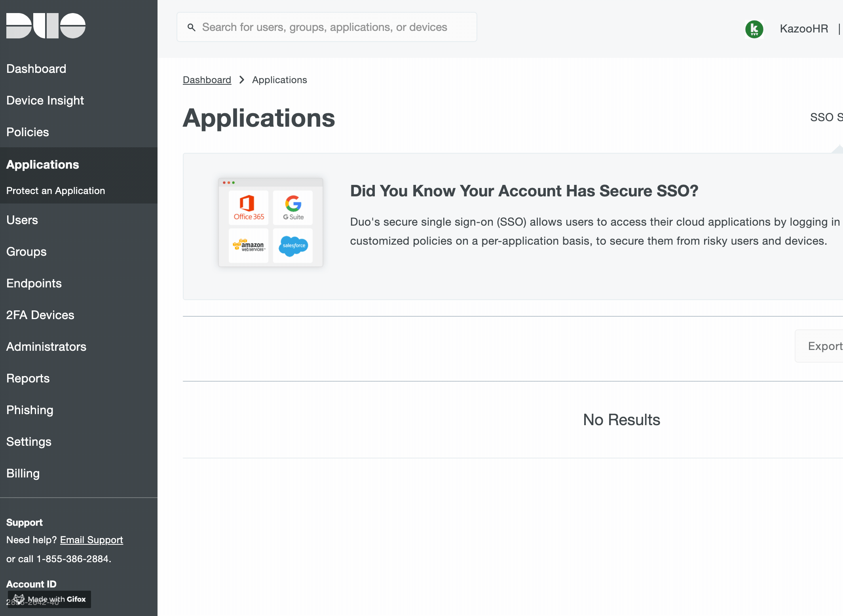Open Phishing in the sidebar

click(30, 410)
